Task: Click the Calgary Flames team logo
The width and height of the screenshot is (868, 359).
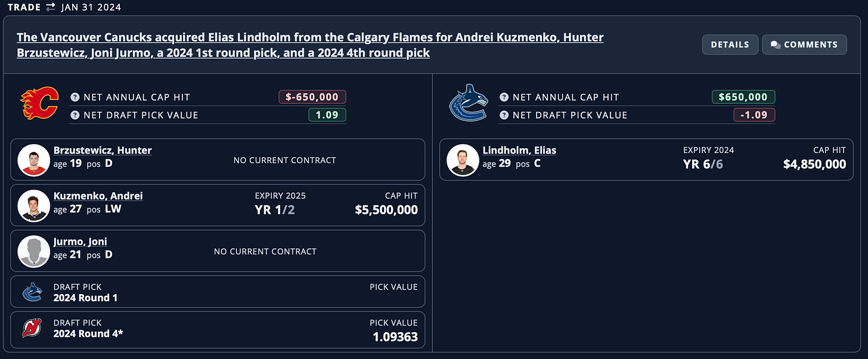Action: 40,103
